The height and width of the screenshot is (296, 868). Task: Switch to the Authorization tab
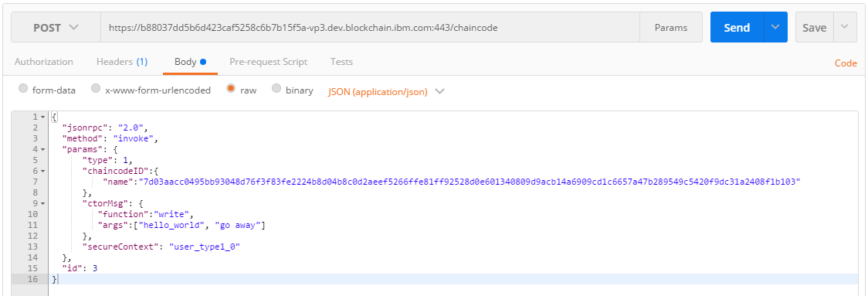(44, 62)
